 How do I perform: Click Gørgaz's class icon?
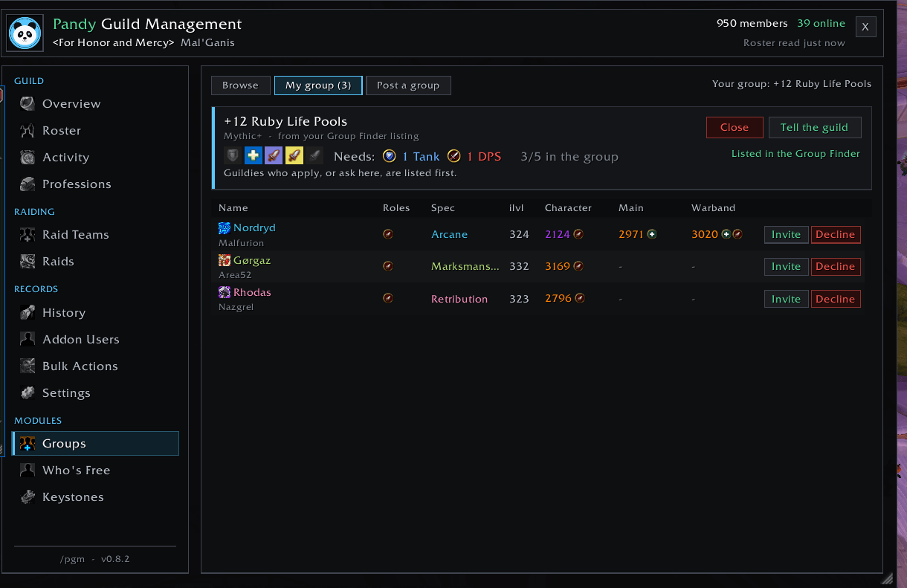(x=225, y=260)
